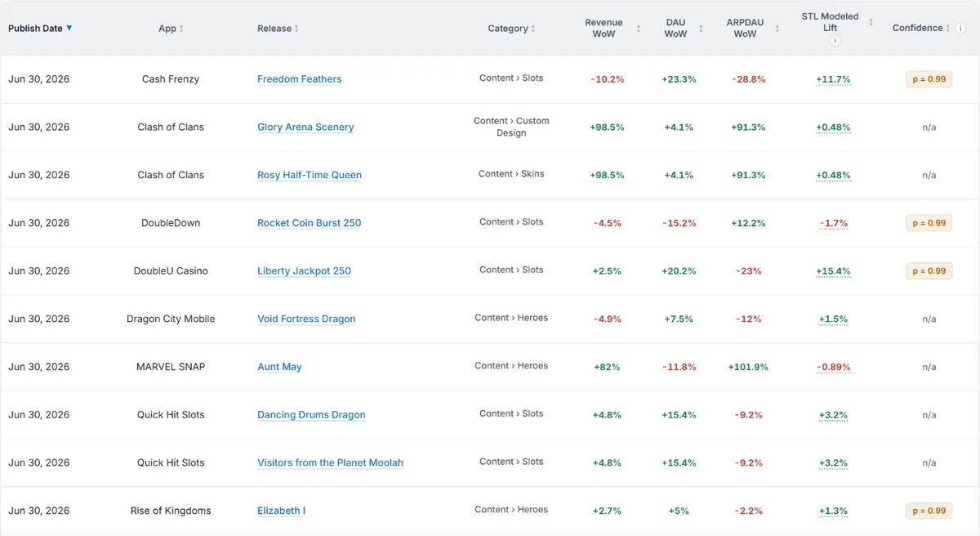980x536 pixels.
Task: Click the +1.3% modeled lift for Rise of Kingdoms
Action: pos(833,511)
